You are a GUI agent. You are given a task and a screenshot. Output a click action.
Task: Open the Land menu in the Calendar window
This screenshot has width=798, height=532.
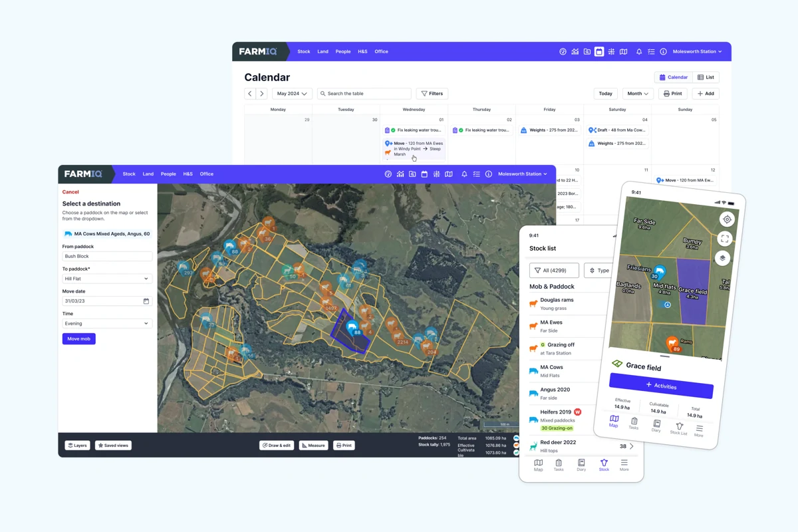[323, 52]
